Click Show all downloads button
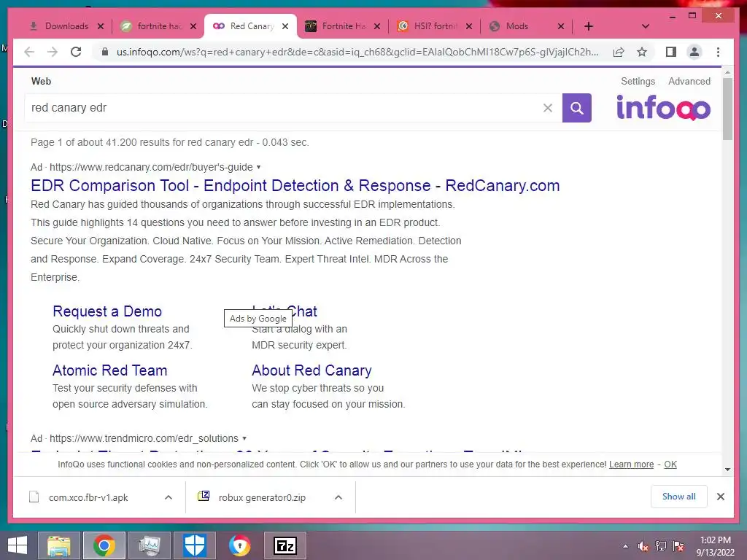The height and width of the screenshot is (560, 747). (679, 497)
